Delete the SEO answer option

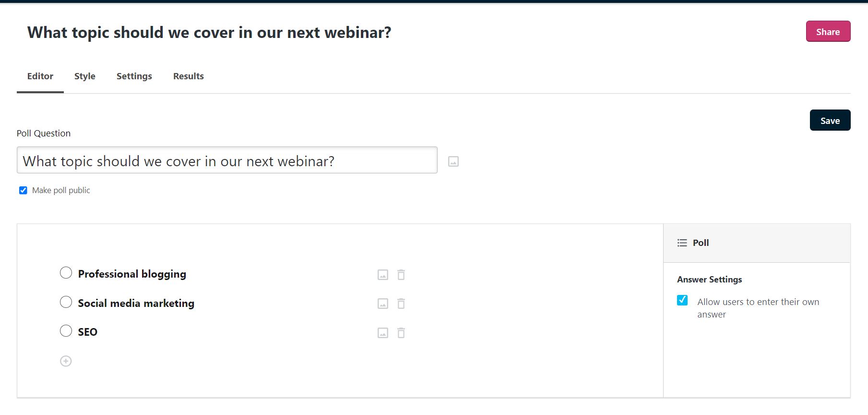coord(401,332)
